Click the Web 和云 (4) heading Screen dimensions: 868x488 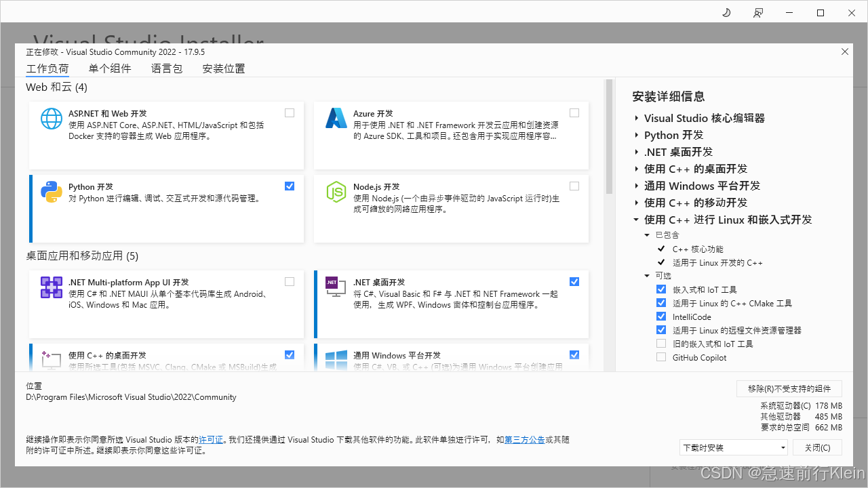56,87
